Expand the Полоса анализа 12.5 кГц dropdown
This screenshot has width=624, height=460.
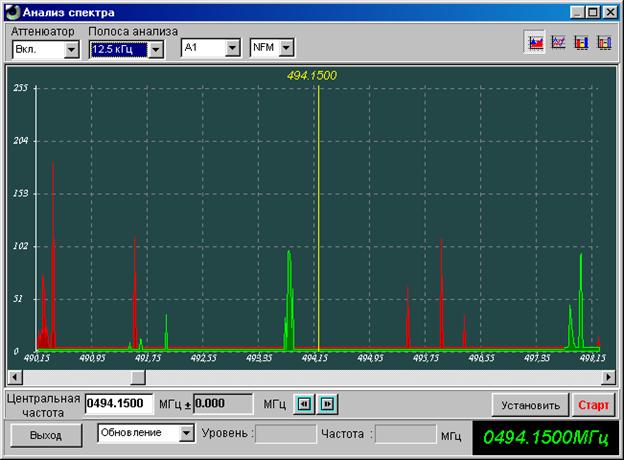pyautogui.click(x=126, y=49)
